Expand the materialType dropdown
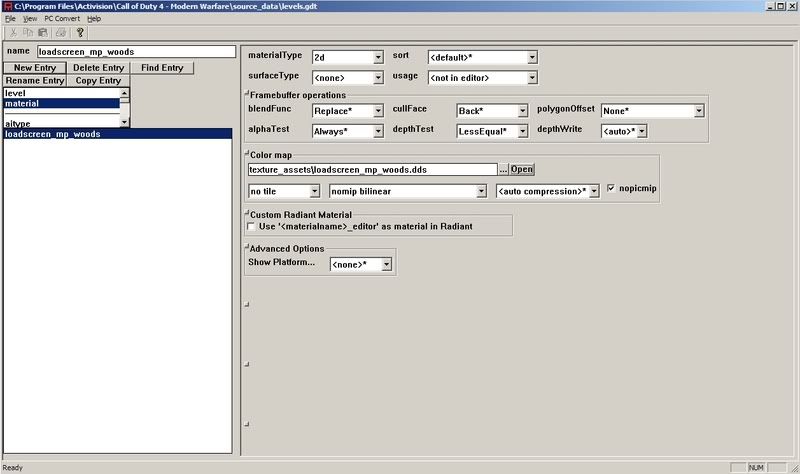 pyautogui.click(x=378, y=57)
